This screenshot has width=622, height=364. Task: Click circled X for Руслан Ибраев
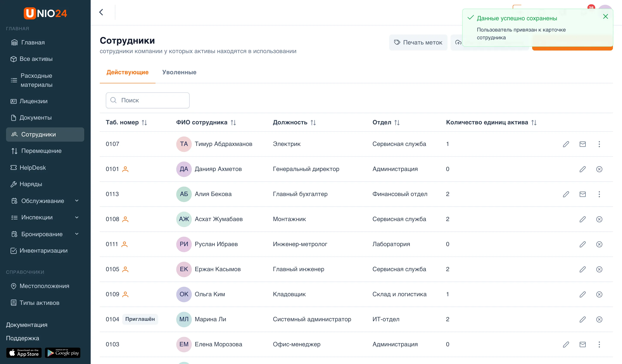599,244
